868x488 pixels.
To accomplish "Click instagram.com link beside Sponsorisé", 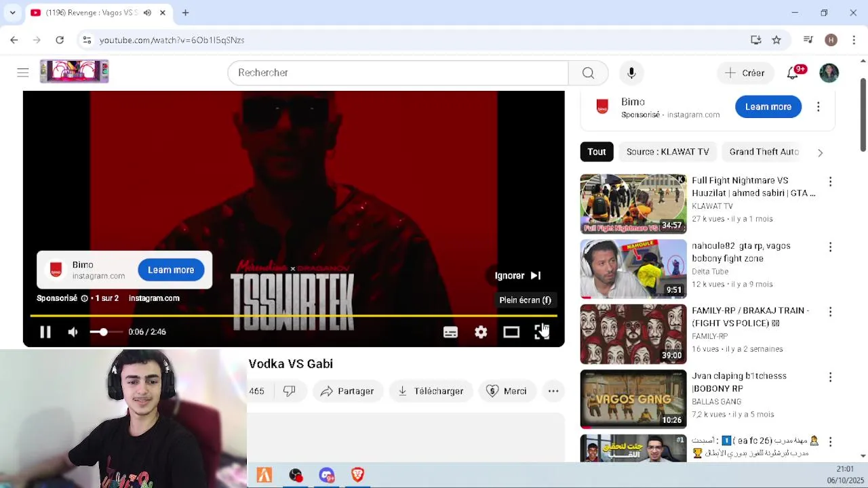I will coord(154,298).
